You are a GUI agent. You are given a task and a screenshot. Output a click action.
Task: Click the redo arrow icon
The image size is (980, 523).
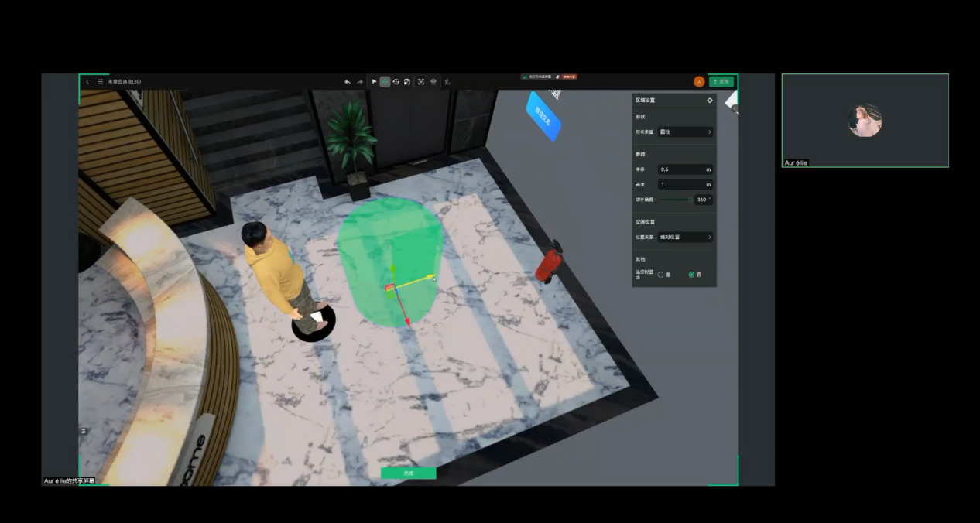(x=360, y=82)
